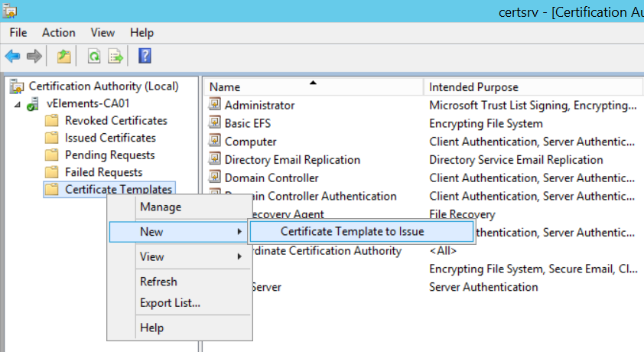644x352 pixels.
Task: Select the Revoked Certificates tree item
Action: click(x=116, y=121)
